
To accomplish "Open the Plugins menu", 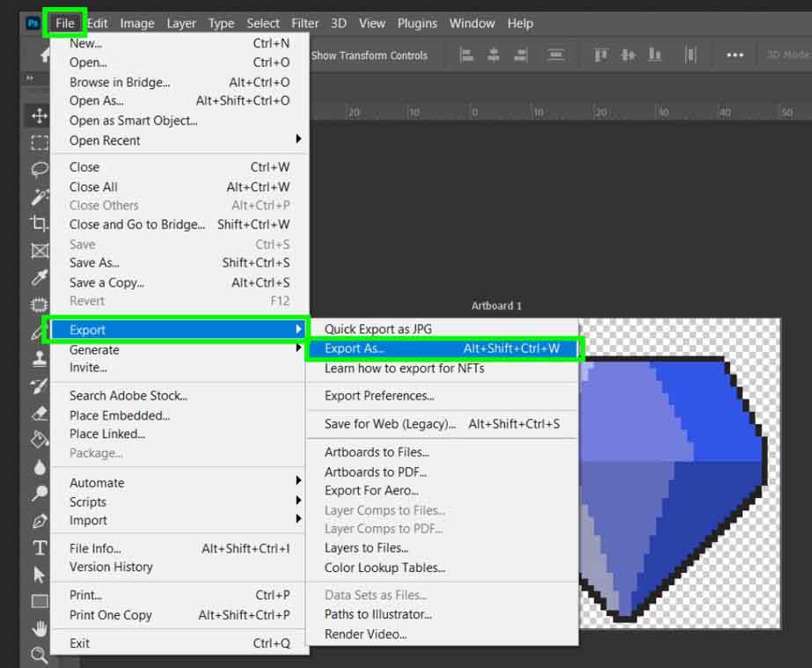I will coord(417,23).
